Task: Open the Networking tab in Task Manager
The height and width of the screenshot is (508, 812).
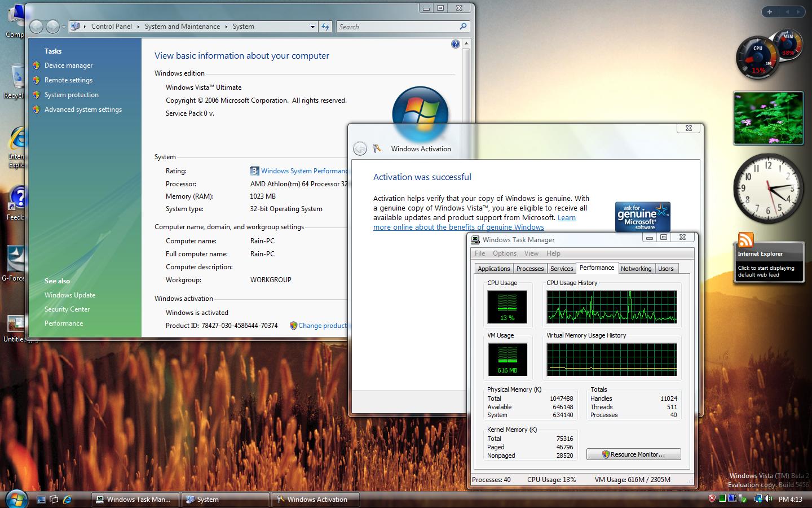Action: 636,269
